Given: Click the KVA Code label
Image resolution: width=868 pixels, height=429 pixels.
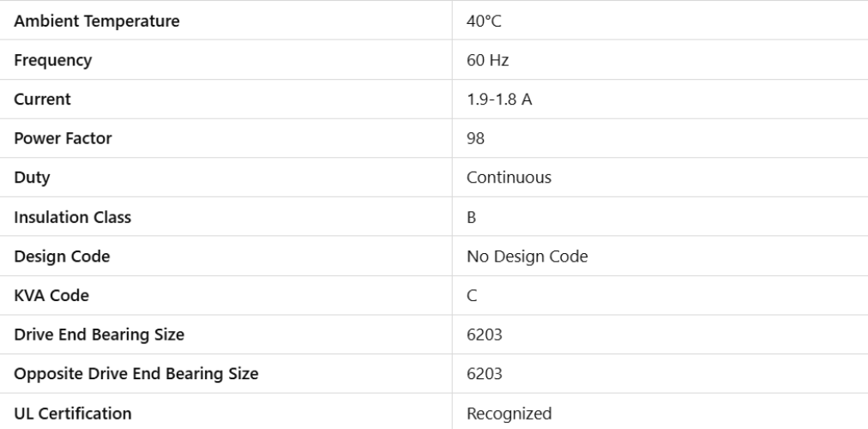Looking at the screenshot, I should [x=51, y=296].
